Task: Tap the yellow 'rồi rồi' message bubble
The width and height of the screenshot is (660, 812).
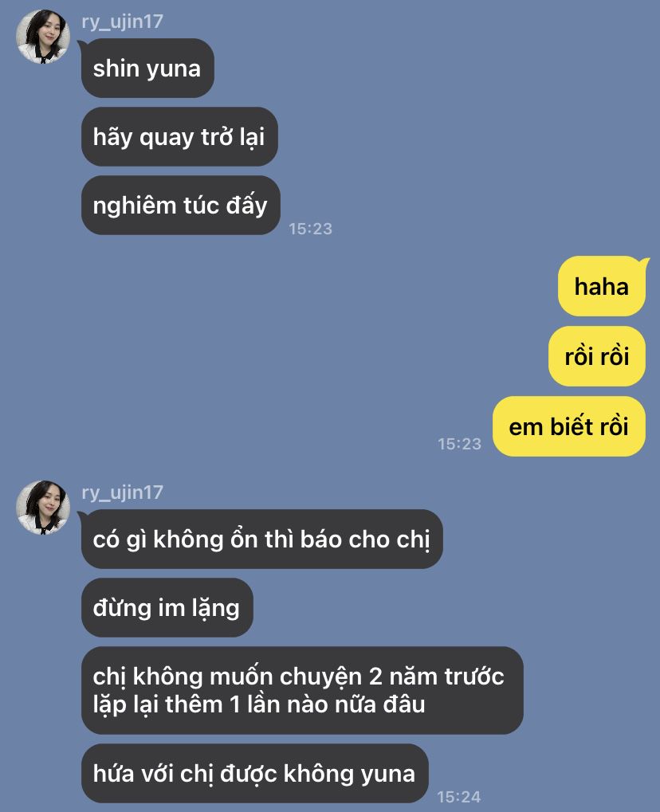Action: point(597,356)
